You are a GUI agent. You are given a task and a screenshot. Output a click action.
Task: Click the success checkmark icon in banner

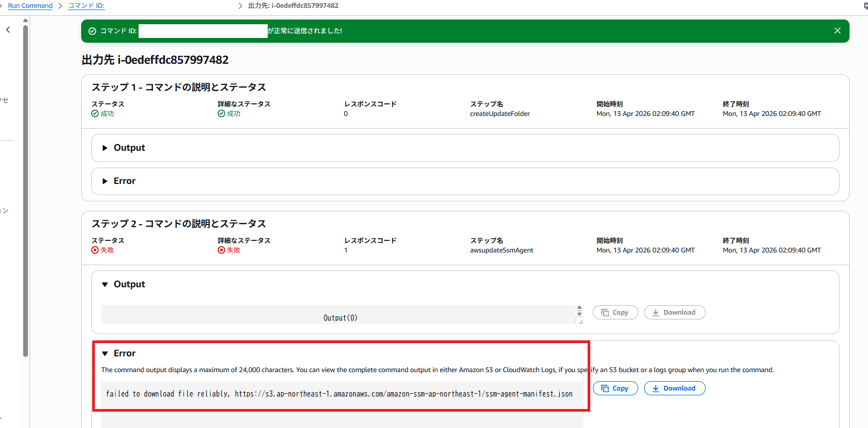(x=92, y=31)
